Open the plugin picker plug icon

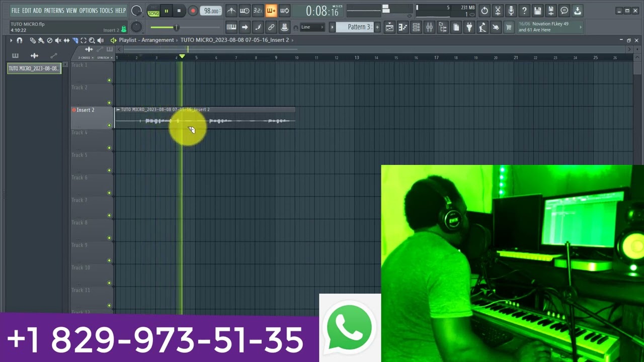(469, 27)
